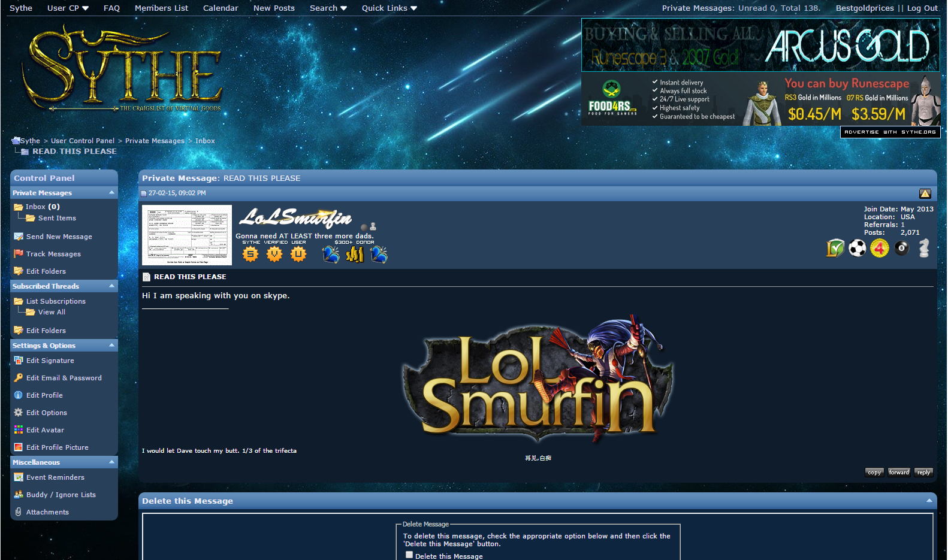
Task: Click the Edit Avatar colored grid icon
Action: pos(19,430)
